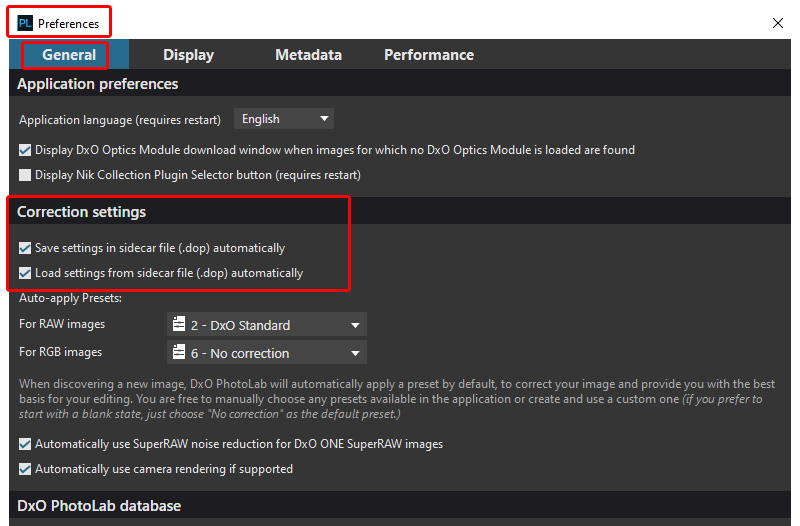The width and height of the screenshot is (800, 526).
Task: Close the Preferences window
Action: 778,22
